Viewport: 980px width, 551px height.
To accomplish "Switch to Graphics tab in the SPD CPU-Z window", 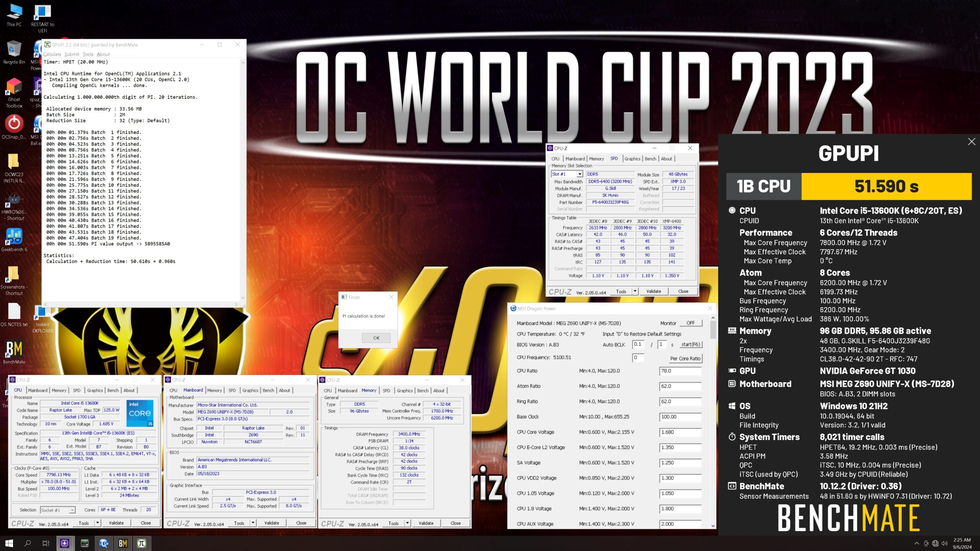I will click(x=632, y=159).
